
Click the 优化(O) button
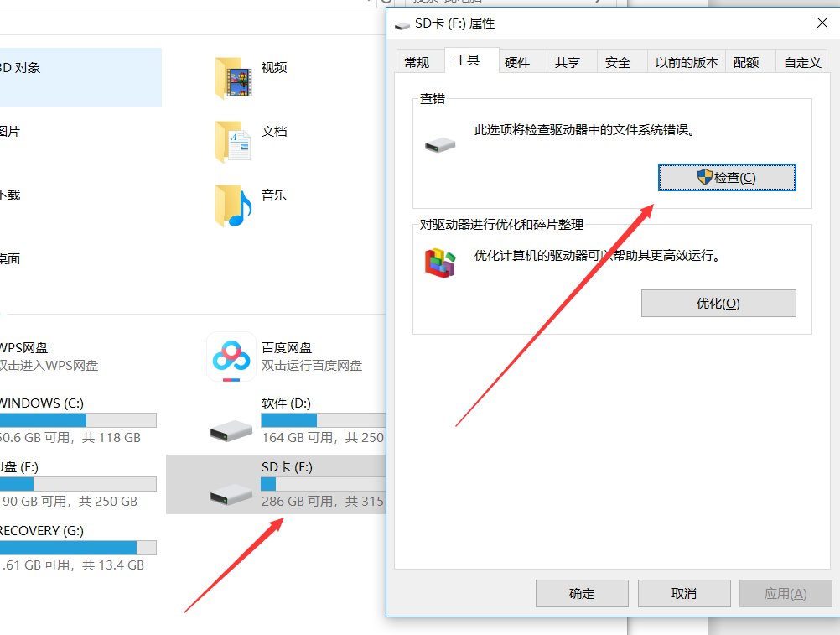718,303
